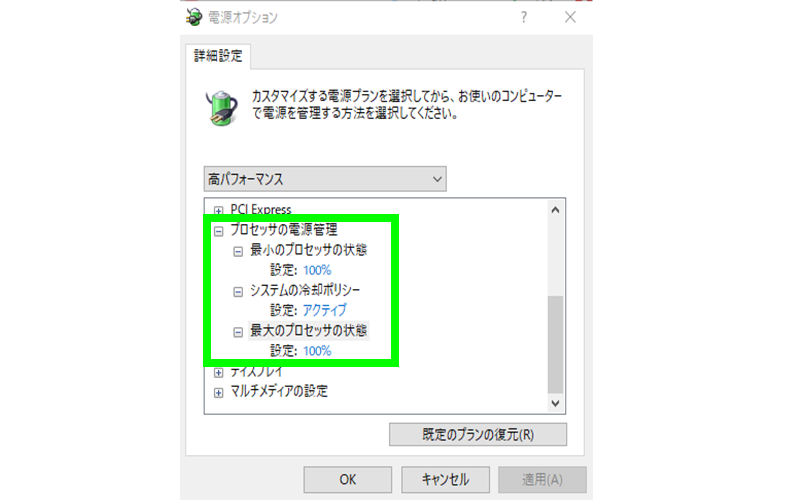Expand the PCI Express tree node
800x500 pixels.
pos(218,210)
